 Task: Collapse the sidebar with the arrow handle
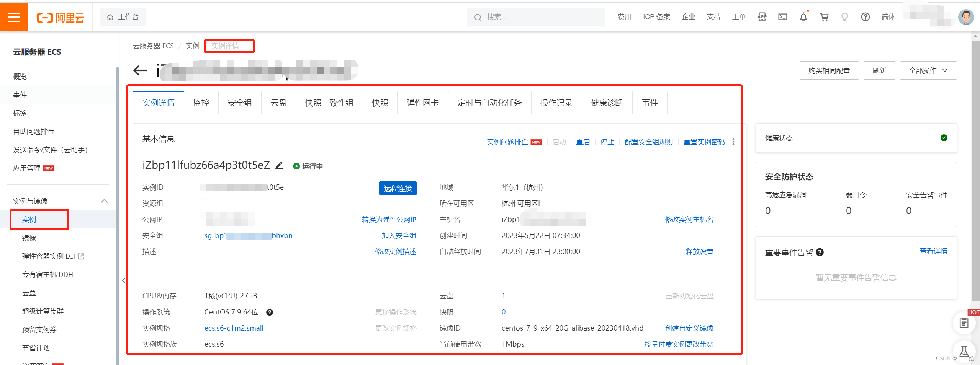point(123,280)
